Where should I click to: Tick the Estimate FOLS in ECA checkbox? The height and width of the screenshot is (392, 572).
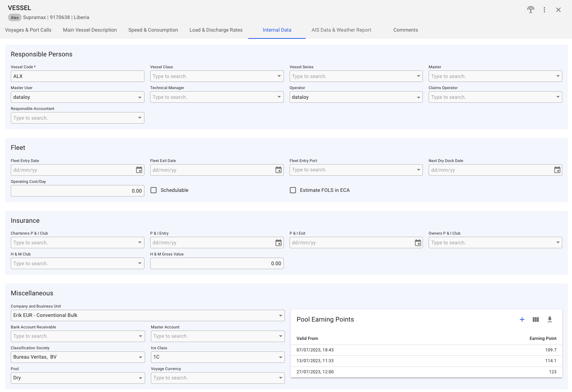tap(293, 190)
